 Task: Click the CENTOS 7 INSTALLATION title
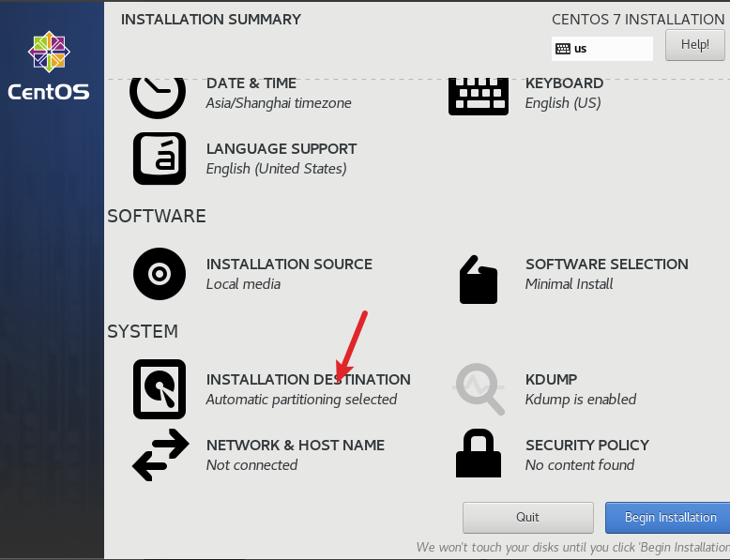pos(638,20)
